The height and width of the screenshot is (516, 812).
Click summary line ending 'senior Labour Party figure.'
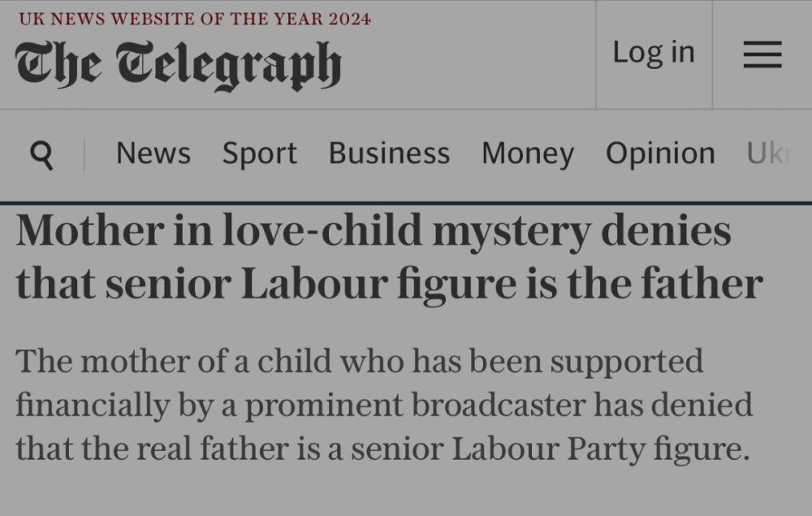point(382,448)
